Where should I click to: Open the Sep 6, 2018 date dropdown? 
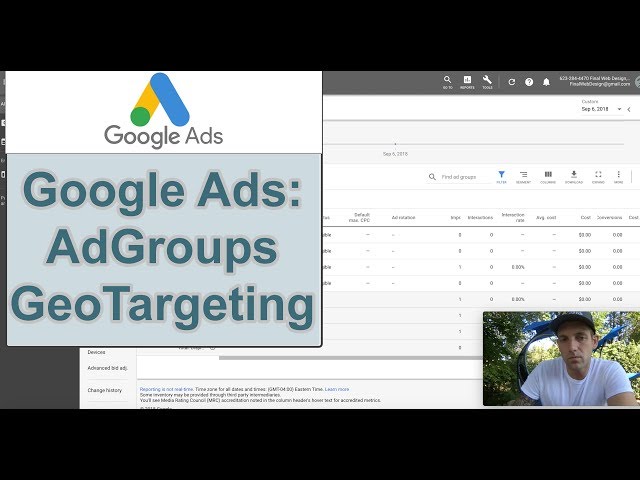point(601,109)
